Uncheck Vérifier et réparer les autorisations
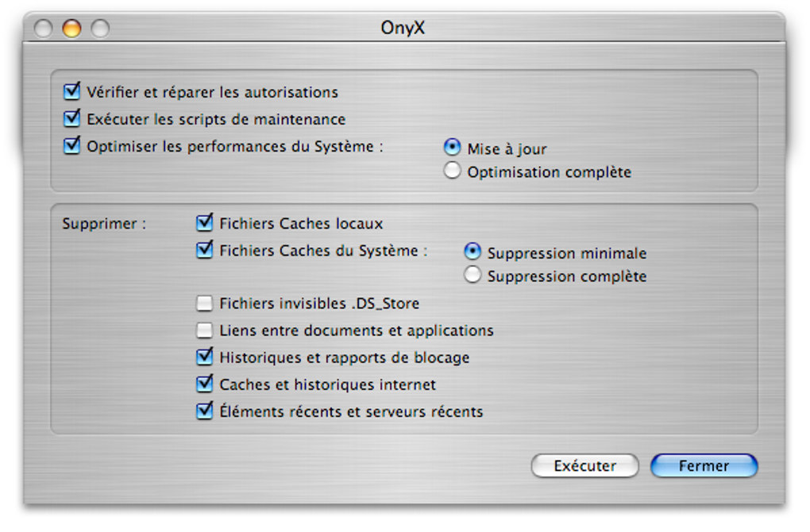 (72, 92)
